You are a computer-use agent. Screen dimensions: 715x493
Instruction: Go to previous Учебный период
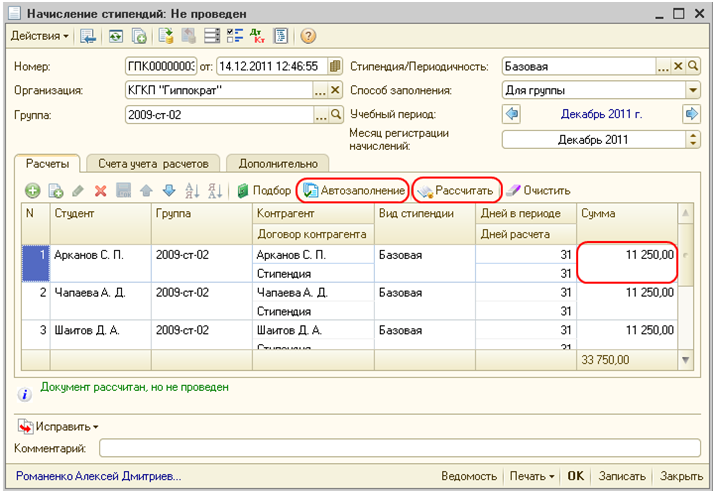coord(512,115)
